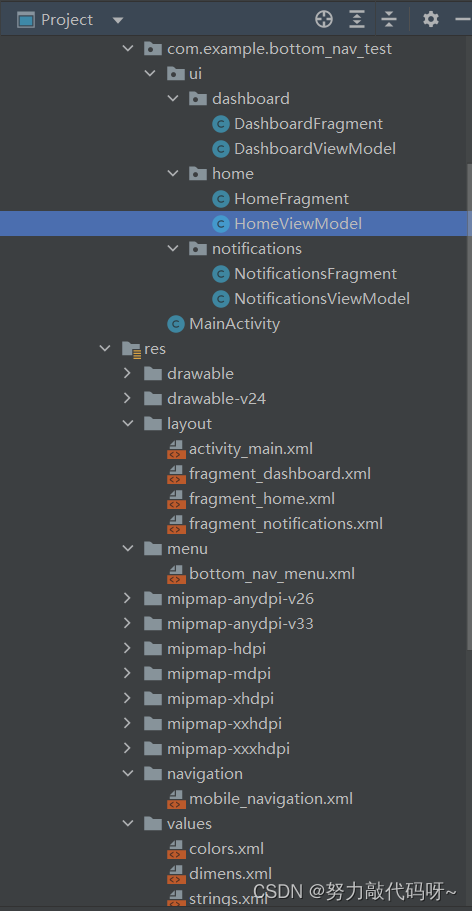Viewport: 472px width, 911px height.
Task: Collapse the res folder
Action: point(105,349)
